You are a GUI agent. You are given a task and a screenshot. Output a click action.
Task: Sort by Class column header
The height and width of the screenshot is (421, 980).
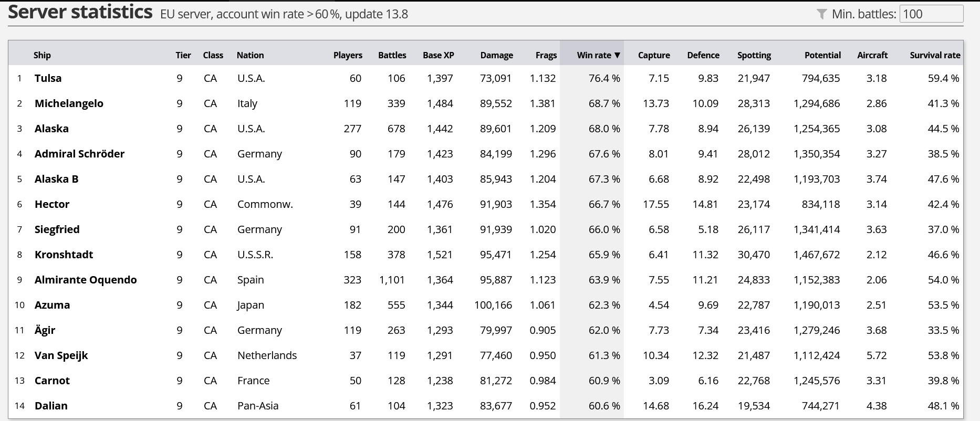[213, 55]
